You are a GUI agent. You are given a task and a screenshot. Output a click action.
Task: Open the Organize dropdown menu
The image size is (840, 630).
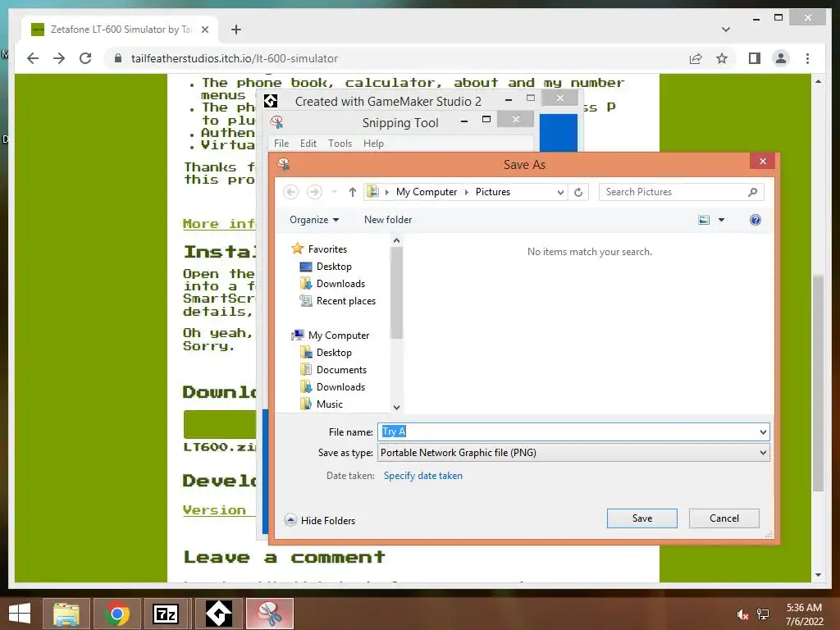(314, 220)
